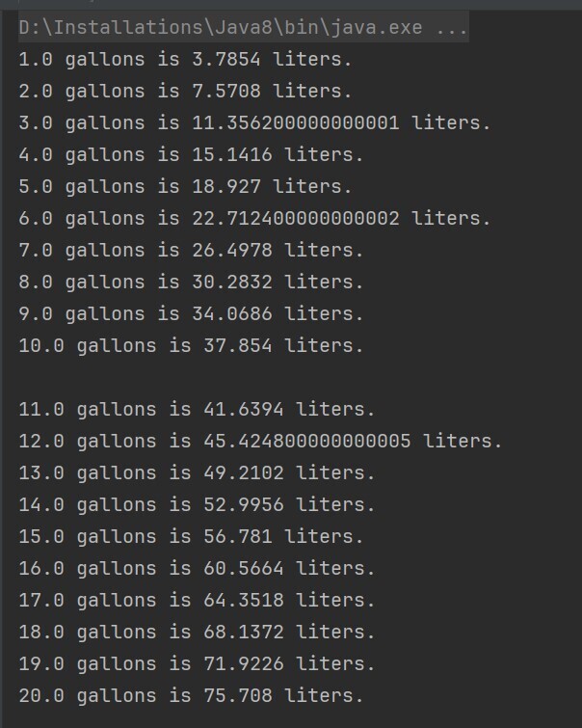Screen dimensions: 582x728
Task: Select the '7.0 gallons is 26.4978 liters' line
Action: [x=191, y=251]
